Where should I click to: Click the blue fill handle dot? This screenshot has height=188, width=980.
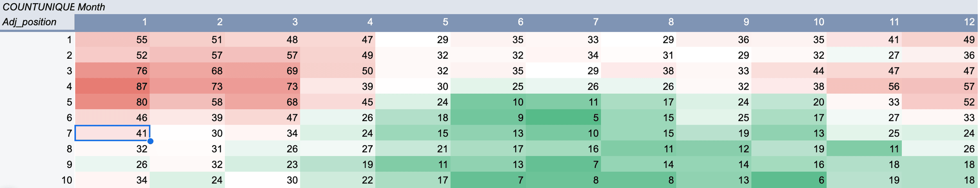pos(150,141)
